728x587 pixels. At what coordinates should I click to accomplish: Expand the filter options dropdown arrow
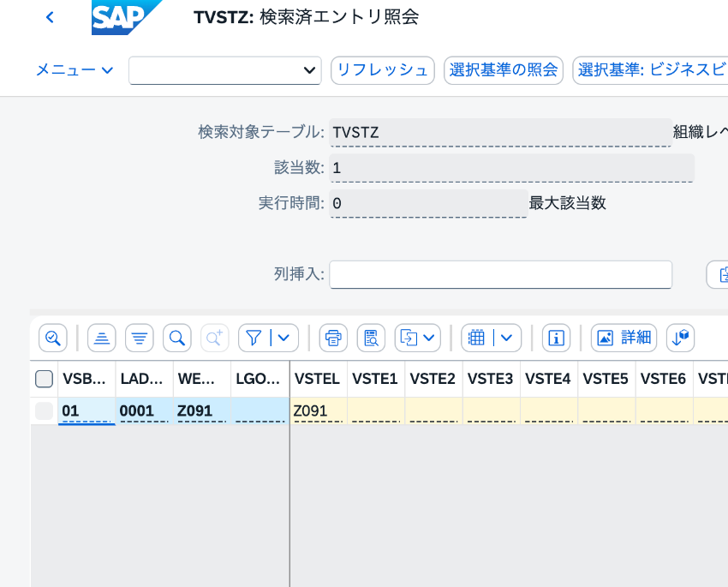(284, 338)
